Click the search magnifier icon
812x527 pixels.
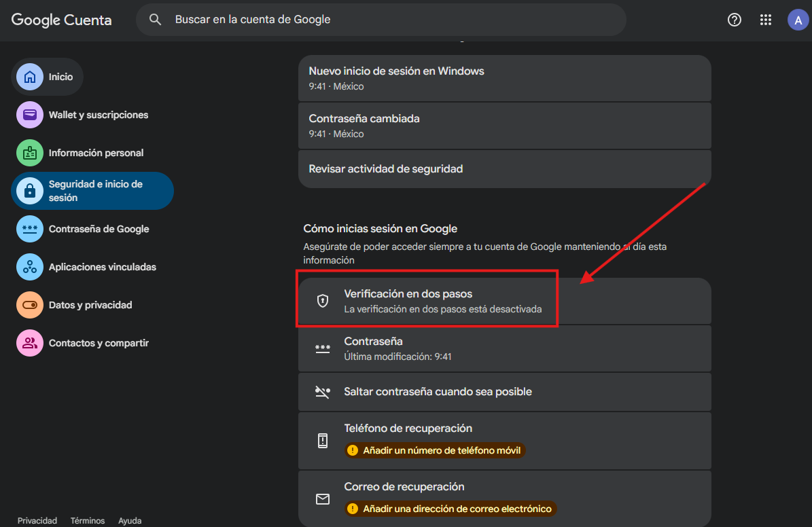coord(155,20)
